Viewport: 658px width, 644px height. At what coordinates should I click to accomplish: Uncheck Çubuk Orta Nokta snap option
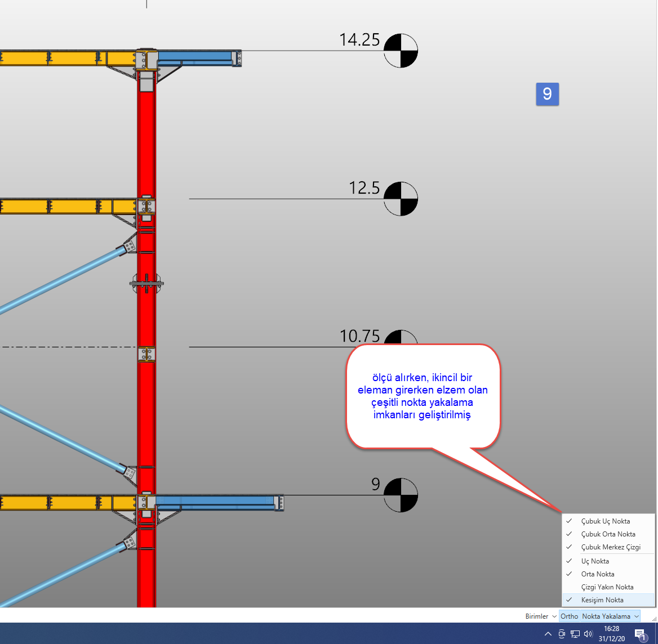(x=608, y=534)
